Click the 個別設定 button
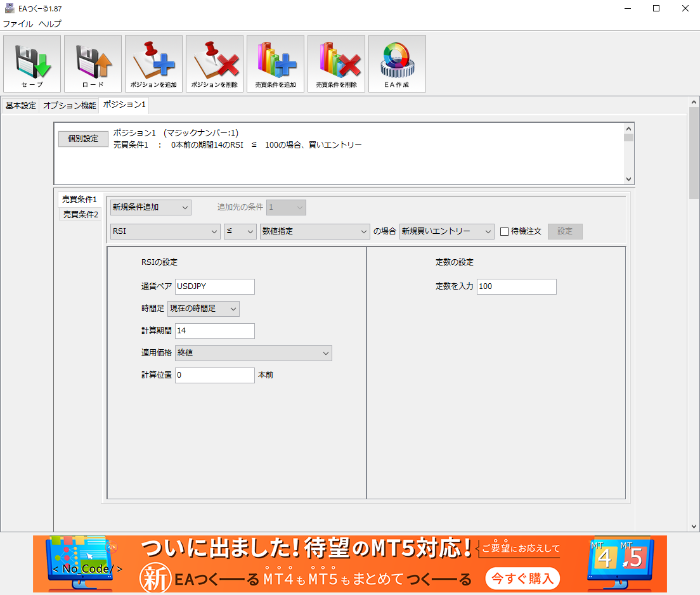The image size is (700, 595). click(x=83, y=139)
